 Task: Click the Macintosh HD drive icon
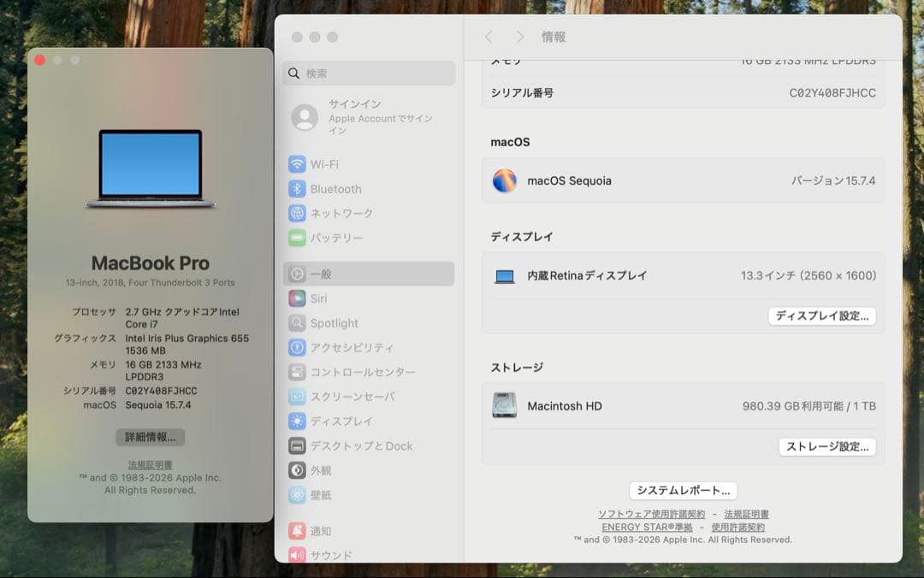pos(505,405)
